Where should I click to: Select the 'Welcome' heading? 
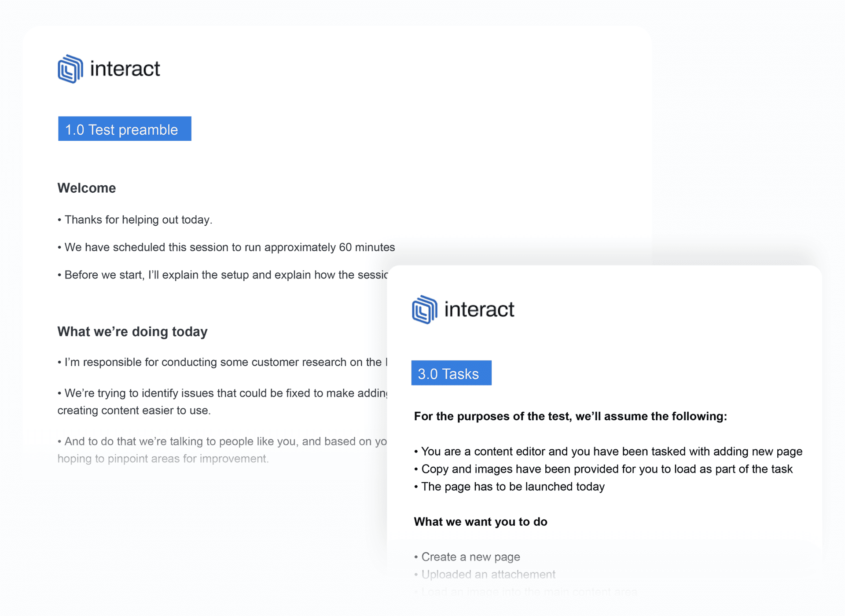pyautogui.click(x=87, y=188)
